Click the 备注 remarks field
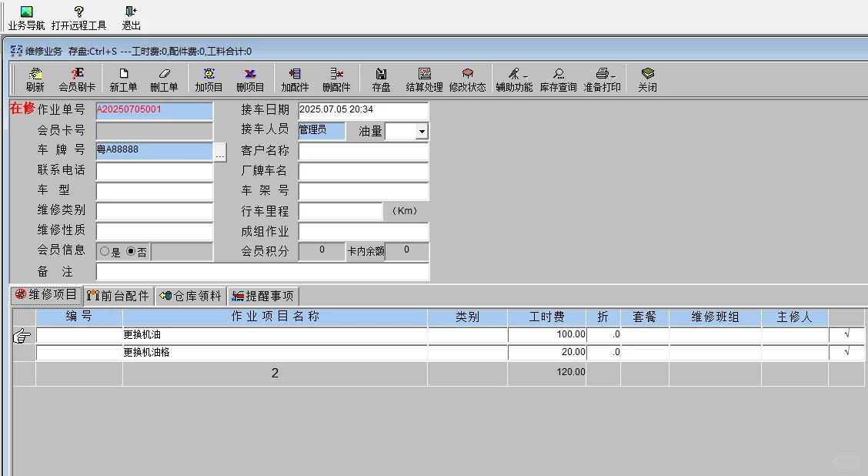This screenshot has width=868, height=476. pos(262,272)
